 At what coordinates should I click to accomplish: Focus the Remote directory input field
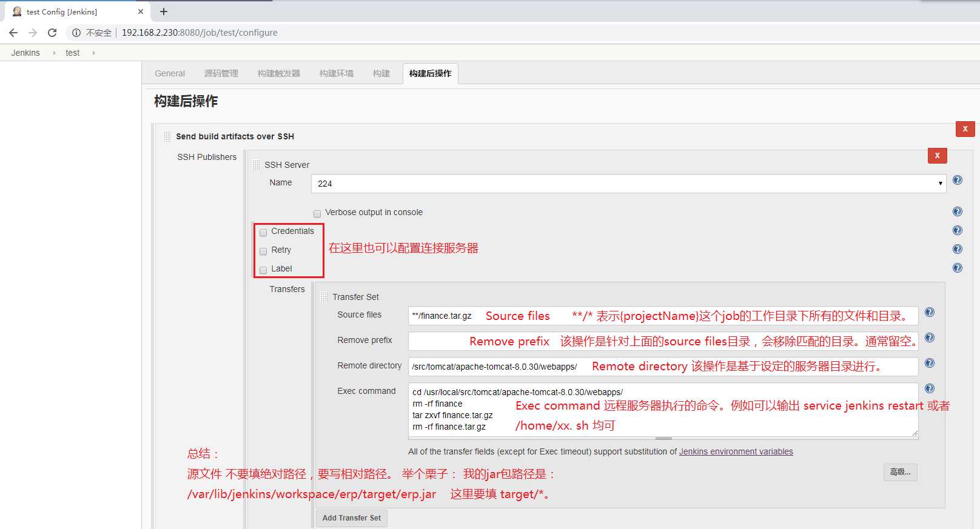(663, 367)
